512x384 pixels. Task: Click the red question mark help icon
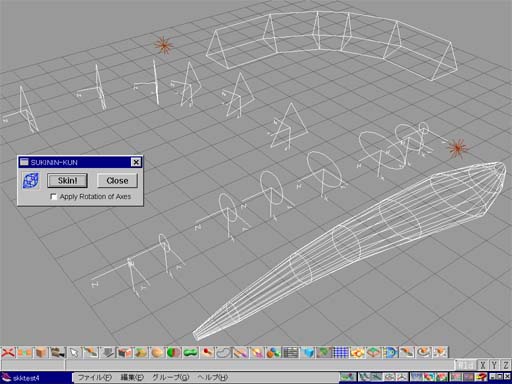click(481, 377)
